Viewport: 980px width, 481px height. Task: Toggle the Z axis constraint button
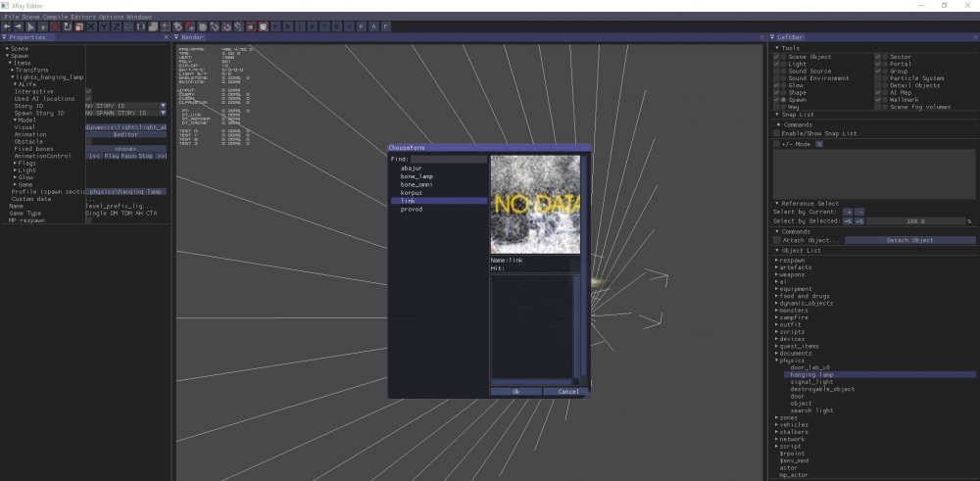pyautogui.click(x=116, y=26)
